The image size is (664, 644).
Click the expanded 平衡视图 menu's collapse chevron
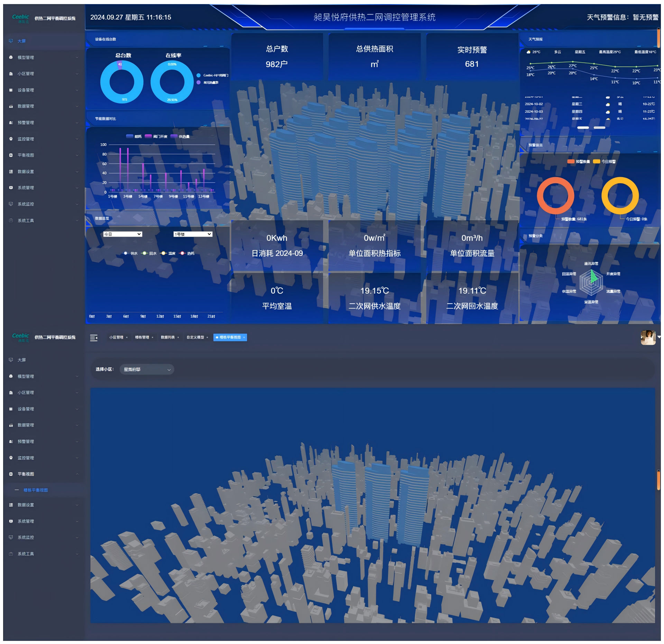[77, 474]
